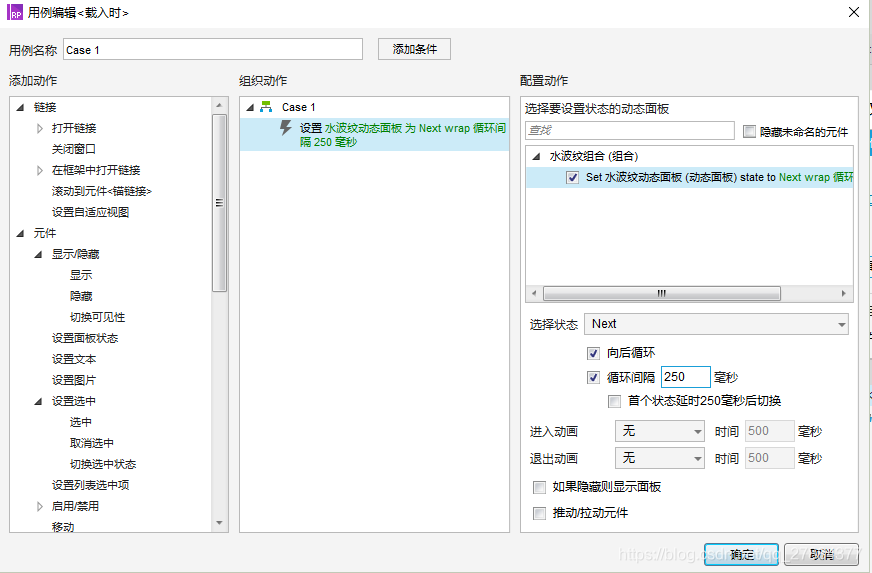Collapse Case 1 in 组织动作 panel

(250, 107)
